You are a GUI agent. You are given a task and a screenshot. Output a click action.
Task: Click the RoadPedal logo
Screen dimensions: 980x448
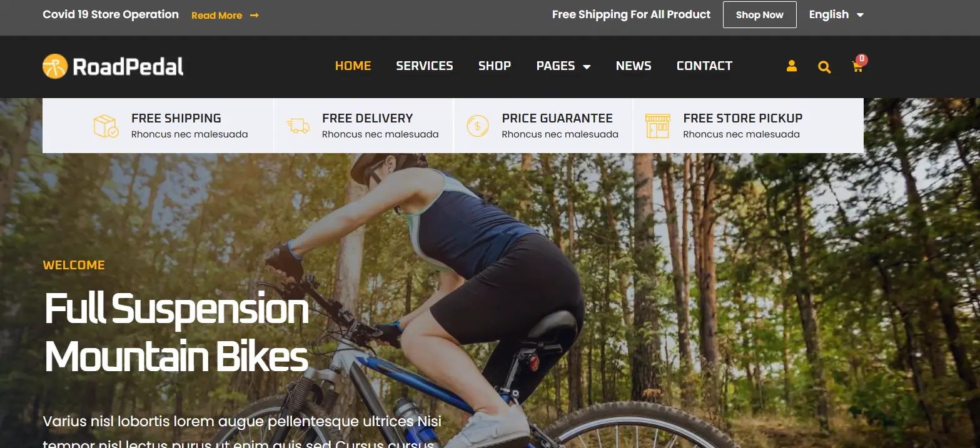[113, 66]
